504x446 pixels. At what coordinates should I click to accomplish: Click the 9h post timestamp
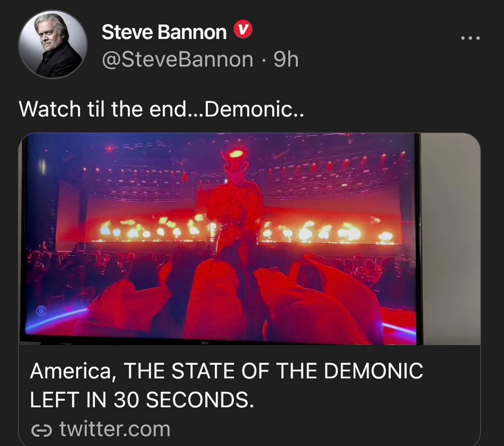286,60
